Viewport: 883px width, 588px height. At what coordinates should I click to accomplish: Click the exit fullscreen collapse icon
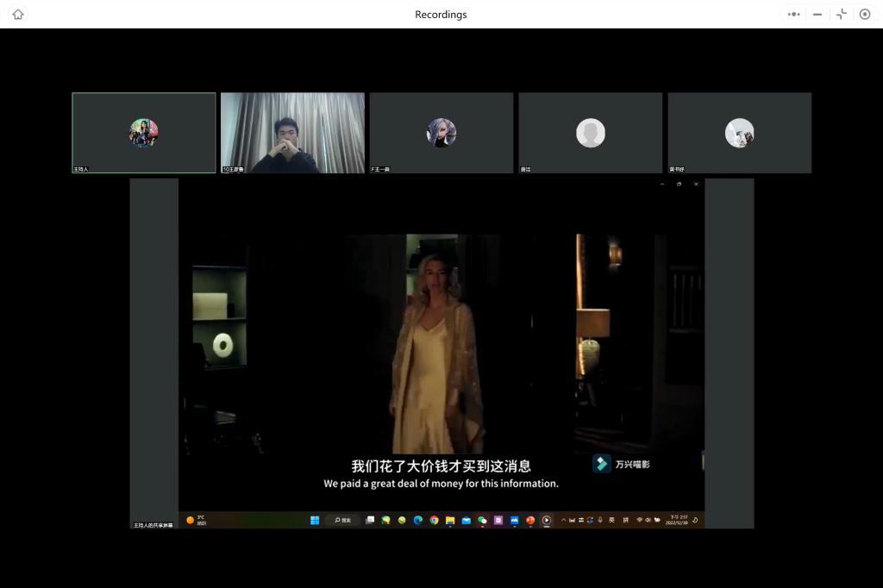(842, 15)
